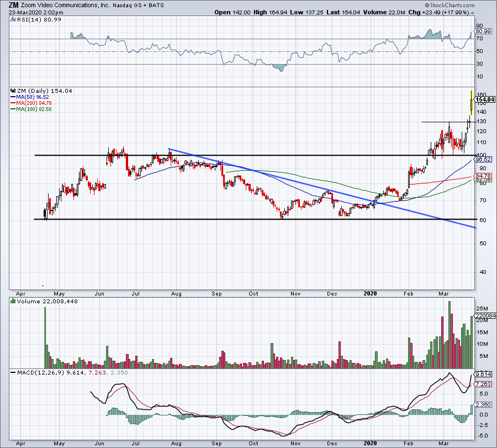Click the Aug label on the price chart axis
This screenshot has width=497, height=448.
coord(176,293)
